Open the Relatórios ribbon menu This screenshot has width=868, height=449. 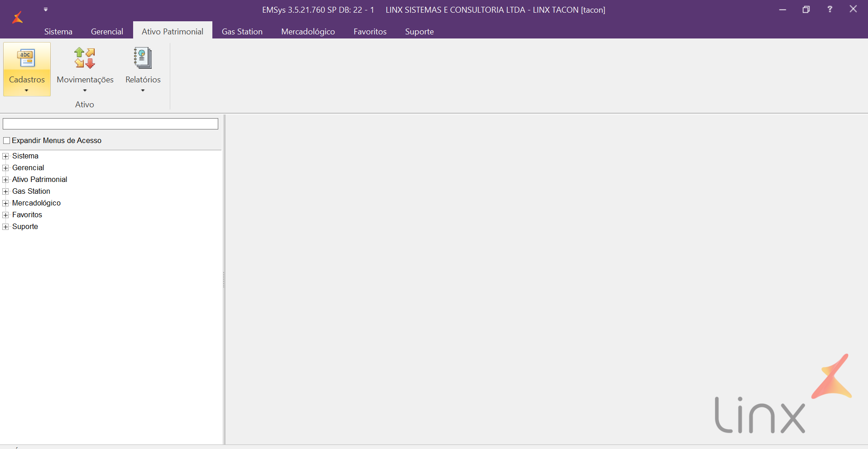(143, 69)
